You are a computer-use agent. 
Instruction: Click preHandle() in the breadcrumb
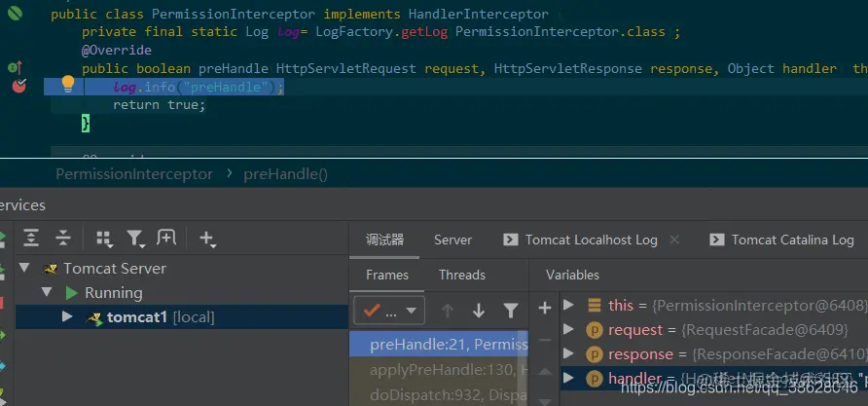click(x=286, y=174)
